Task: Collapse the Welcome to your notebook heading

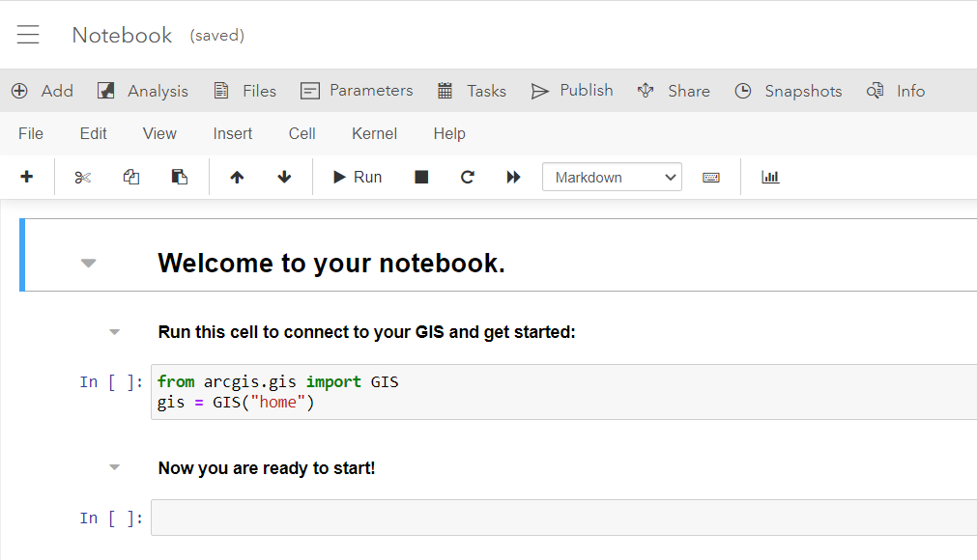Action: [x=88, y=262]
